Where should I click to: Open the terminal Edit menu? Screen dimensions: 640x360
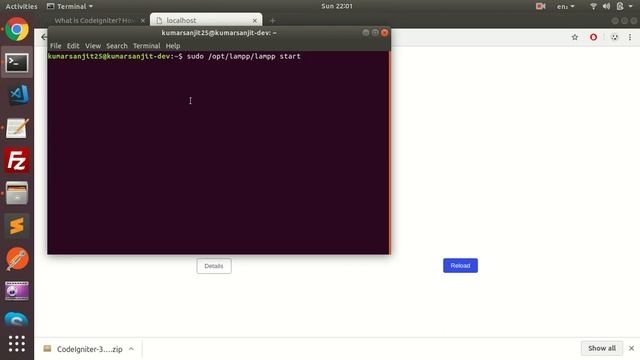tap(73, 46)
